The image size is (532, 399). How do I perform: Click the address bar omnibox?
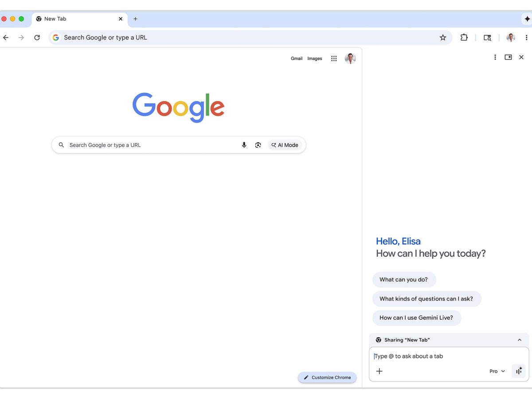coord(250,38)
